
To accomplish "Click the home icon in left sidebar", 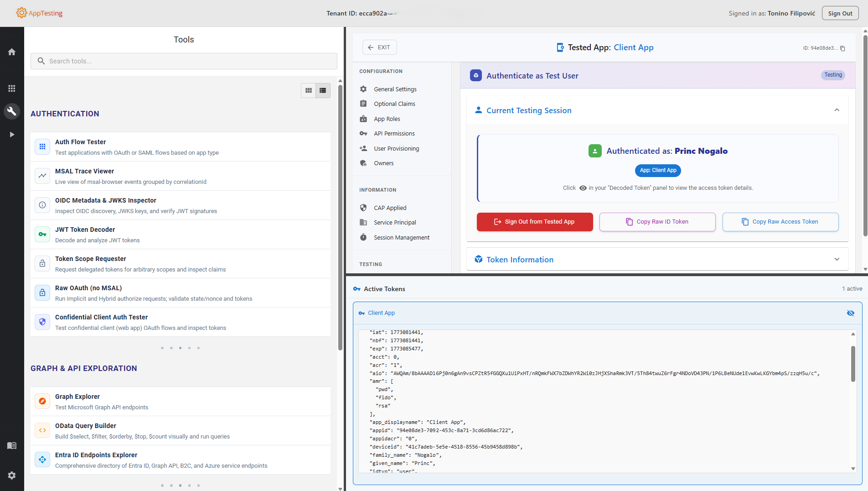I will [x=12, y=52].
